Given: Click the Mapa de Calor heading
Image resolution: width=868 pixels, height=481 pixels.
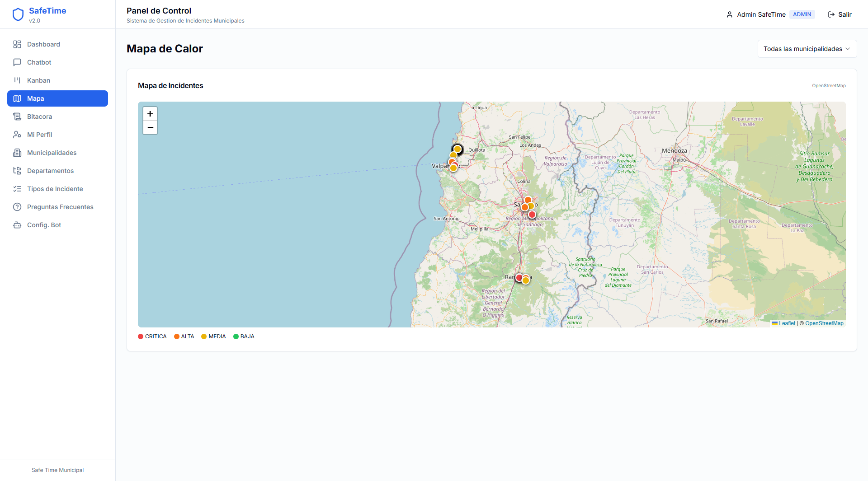Looking at the screenshot, I should (x=165, y=49).
